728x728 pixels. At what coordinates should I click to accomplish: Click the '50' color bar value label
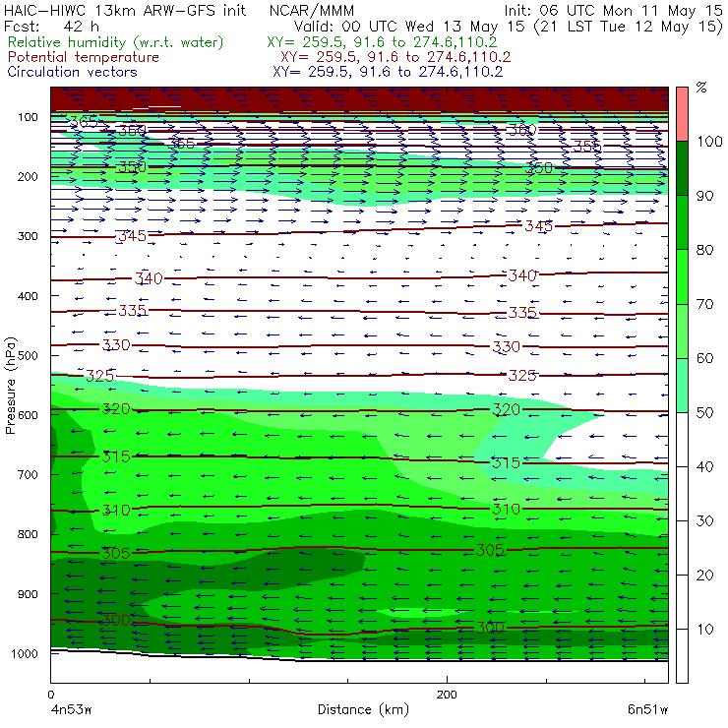(x=704, y=412)
